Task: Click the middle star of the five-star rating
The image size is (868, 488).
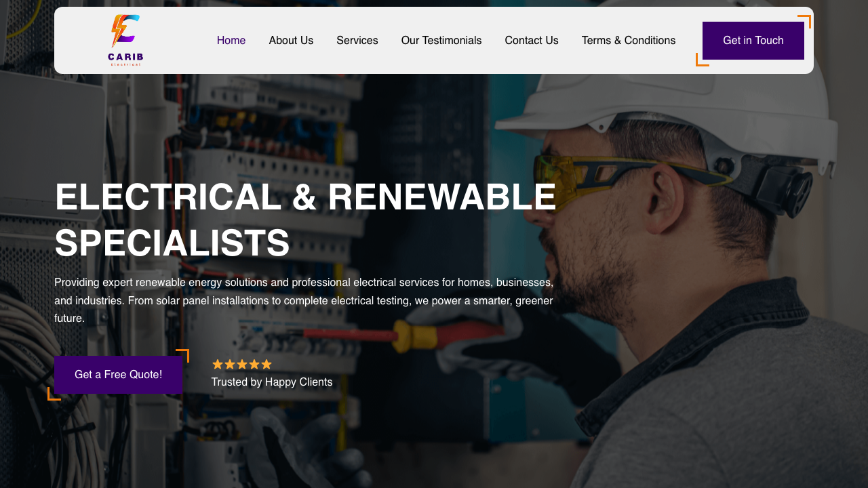Action: click(x=241, y=364)
